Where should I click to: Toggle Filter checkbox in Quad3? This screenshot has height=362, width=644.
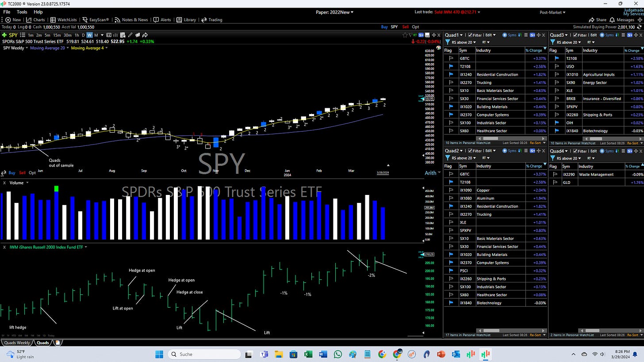[x=576, y=35]
